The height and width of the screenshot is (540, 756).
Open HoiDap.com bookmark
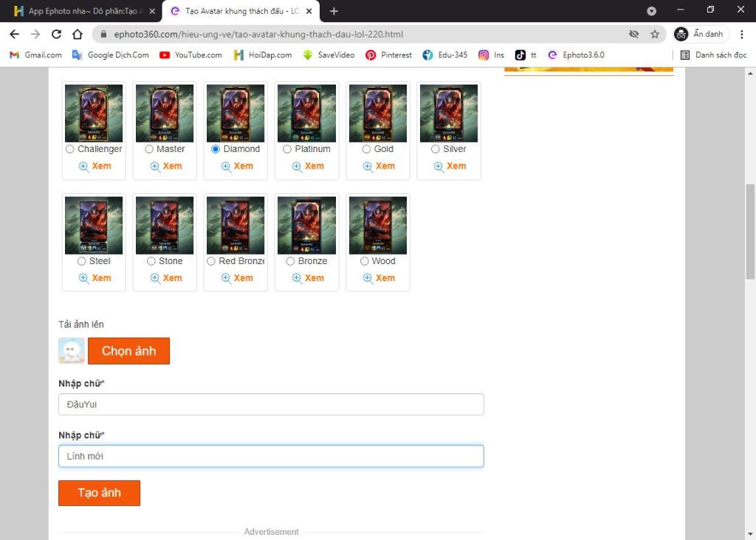[263, 55]
